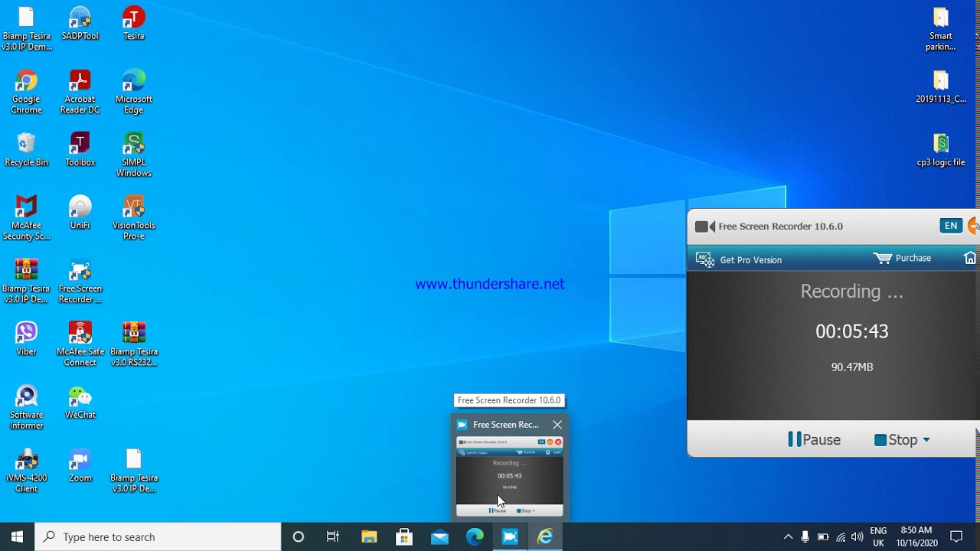Open Internet Explorer from the taskbar

coord(545,536)
